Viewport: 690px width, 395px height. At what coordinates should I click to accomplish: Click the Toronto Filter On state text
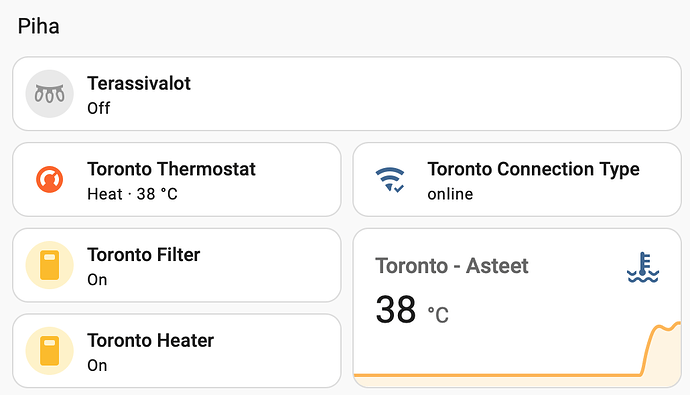click(x=97, y=280)
